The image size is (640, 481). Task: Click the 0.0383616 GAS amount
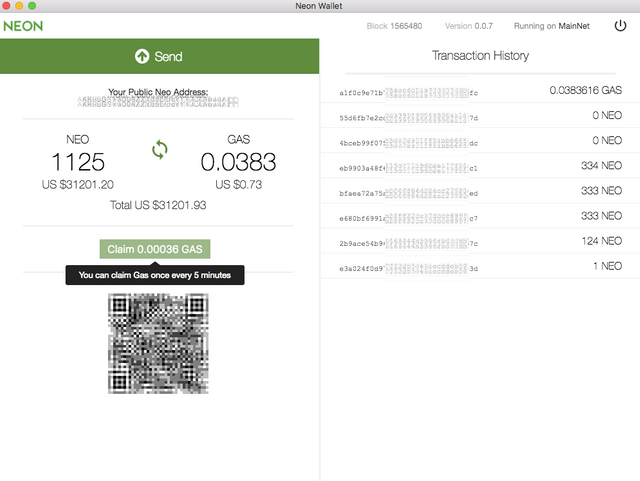(x=586, y=90)
